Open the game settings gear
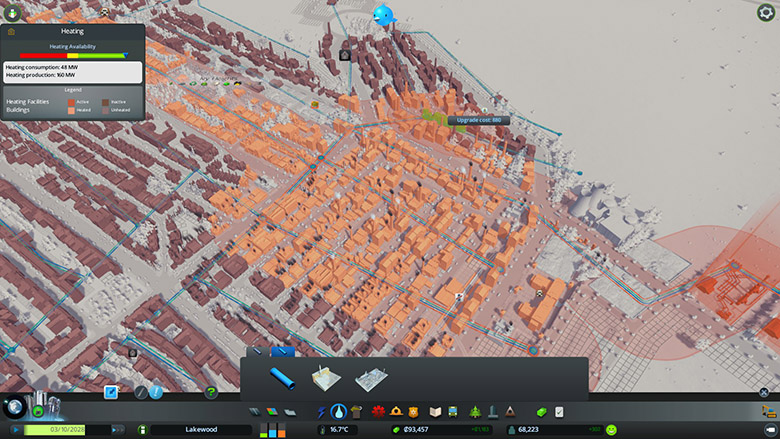 pos(766,12)
